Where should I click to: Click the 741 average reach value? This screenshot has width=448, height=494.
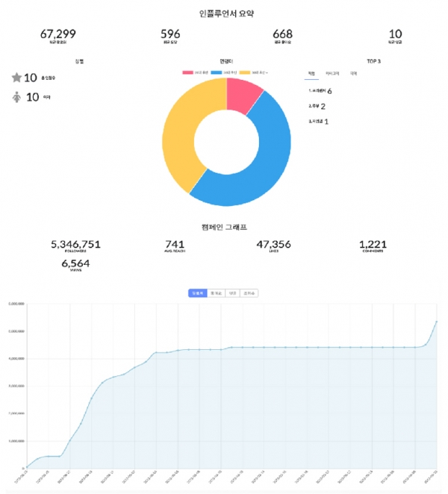[175, 244]
